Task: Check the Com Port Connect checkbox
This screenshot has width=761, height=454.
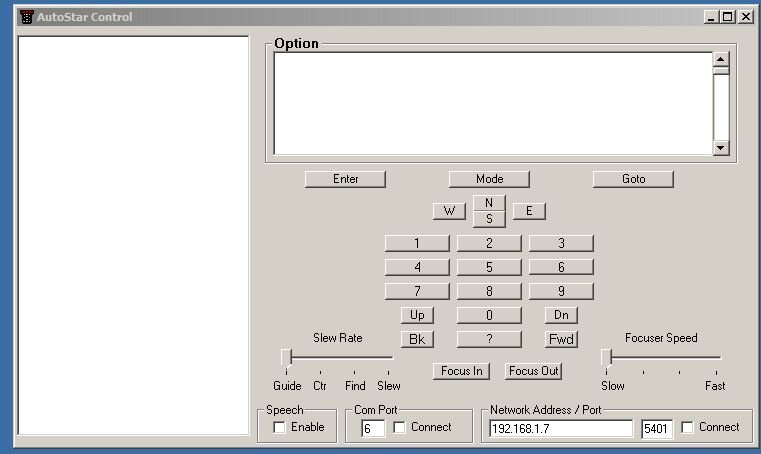Action: [x=399, y=427]
